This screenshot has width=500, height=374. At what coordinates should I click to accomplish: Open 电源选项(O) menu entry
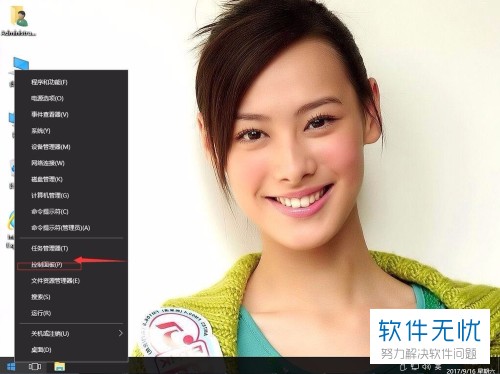pyautogui.click(x=71, y=98)
